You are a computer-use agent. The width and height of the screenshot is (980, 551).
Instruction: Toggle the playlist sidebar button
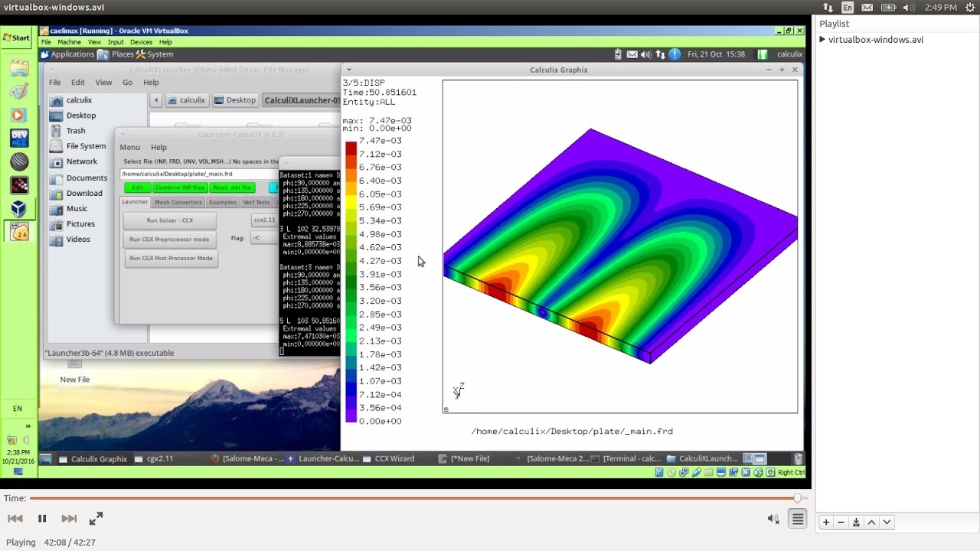pos(798,519)
